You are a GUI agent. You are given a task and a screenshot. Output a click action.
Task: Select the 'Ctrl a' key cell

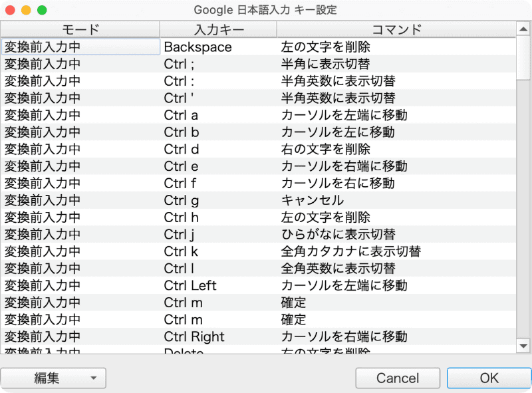click(218, 115)
